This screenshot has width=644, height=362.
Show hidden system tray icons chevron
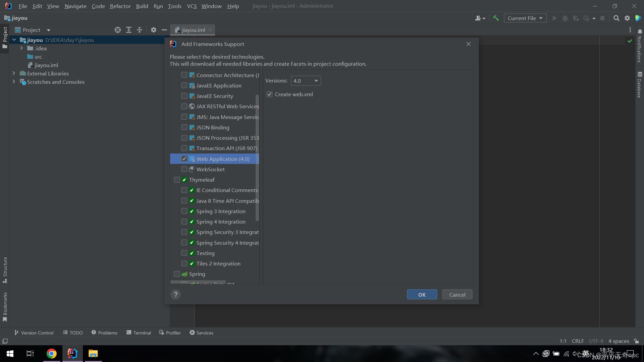click(x=536, y=354)
